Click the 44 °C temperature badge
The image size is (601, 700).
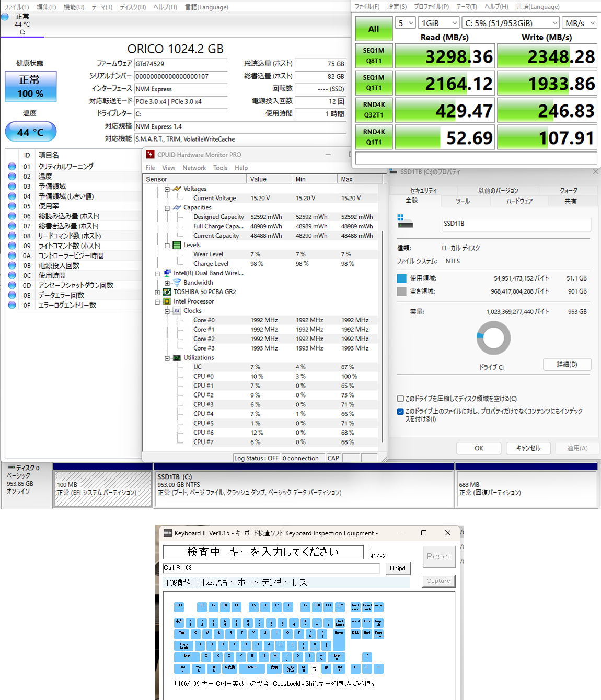pos(30,132)
